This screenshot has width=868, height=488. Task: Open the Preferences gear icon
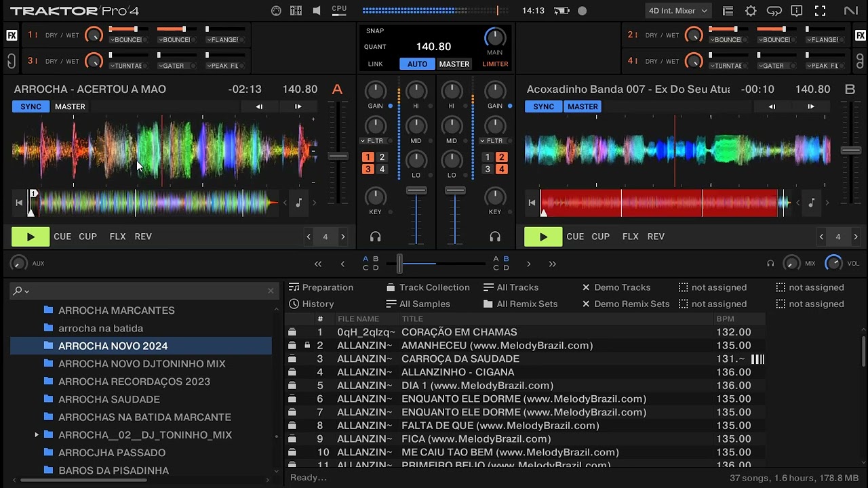tap(751, 11)
